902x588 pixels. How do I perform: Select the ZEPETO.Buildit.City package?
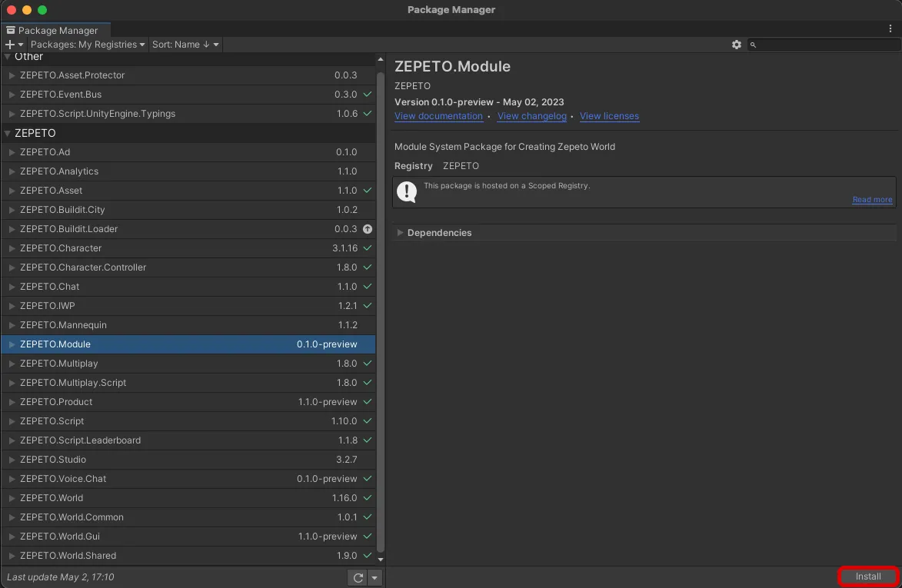(x=188, y=210)
